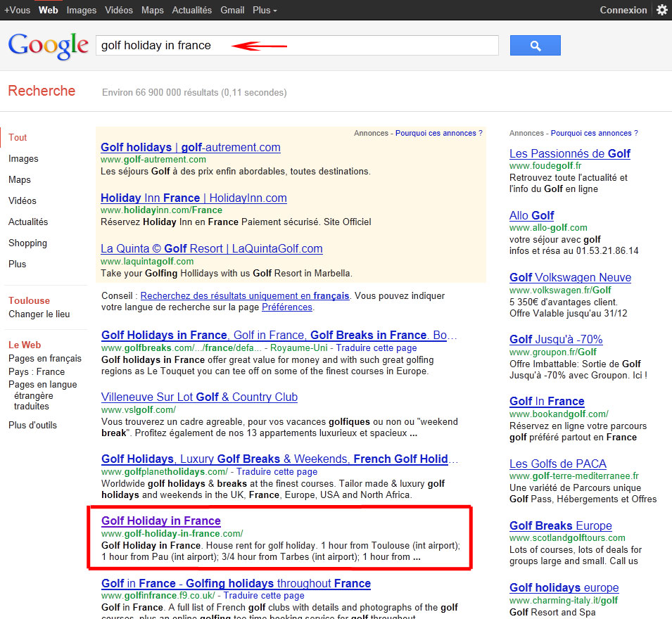
Task: Open the Plus dropdown in top bar
Action: click(265, 10)
